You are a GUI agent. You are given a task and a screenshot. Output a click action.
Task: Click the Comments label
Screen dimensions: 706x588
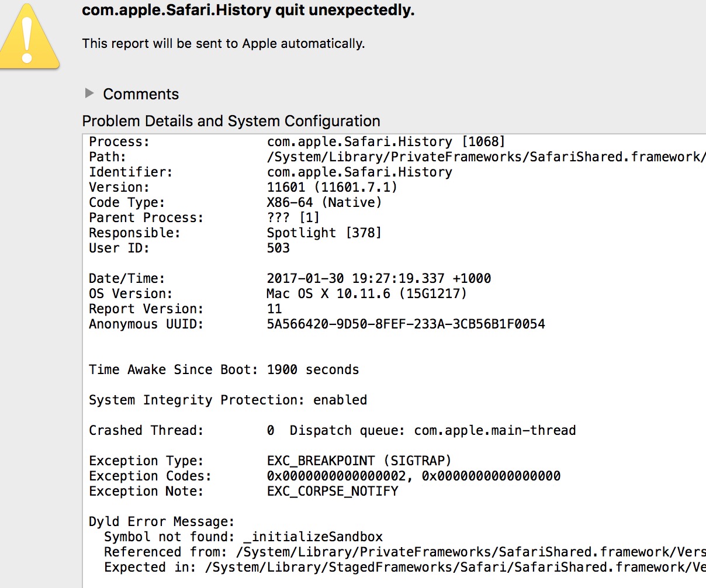(x=141, y=94)
